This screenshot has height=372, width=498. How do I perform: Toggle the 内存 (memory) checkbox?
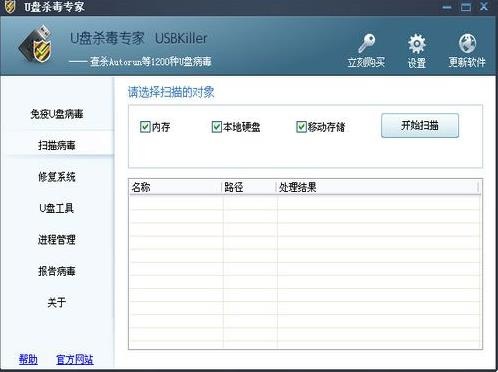[145, 127]
